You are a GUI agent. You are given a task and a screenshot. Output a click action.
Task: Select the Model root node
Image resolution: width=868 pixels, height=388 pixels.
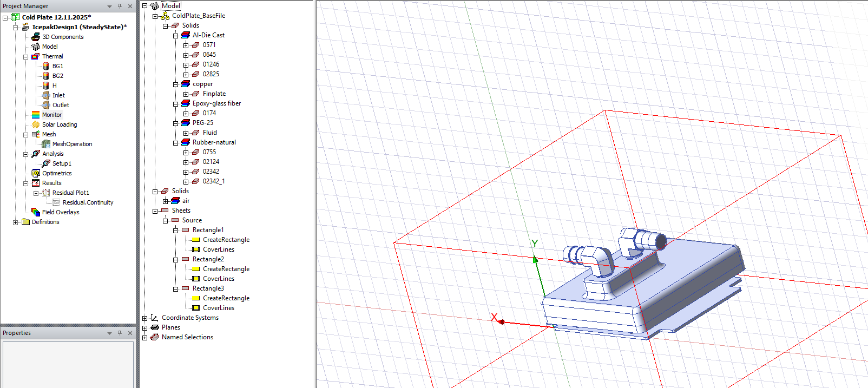point(171,6)
